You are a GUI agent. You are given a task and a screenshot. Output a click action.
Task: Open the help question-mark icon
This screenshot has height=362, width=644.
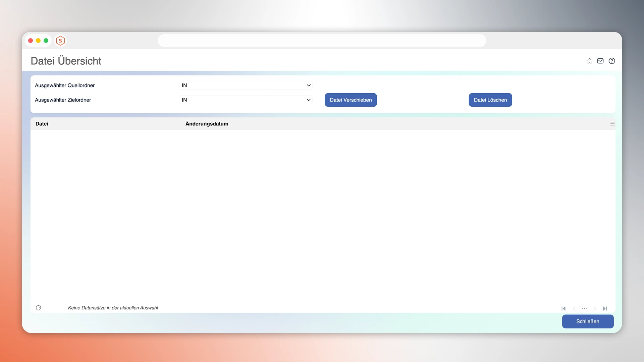pyautogui.click(x=611, y=61)
